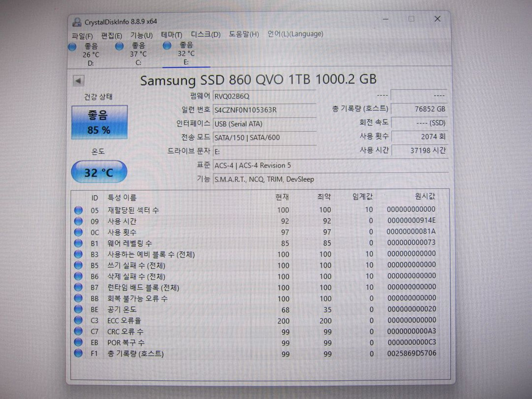Image resolution: width=532 pixels, height=399 pixels.
Task: Click the 공기 온도 attribute name
Action: 122,310
